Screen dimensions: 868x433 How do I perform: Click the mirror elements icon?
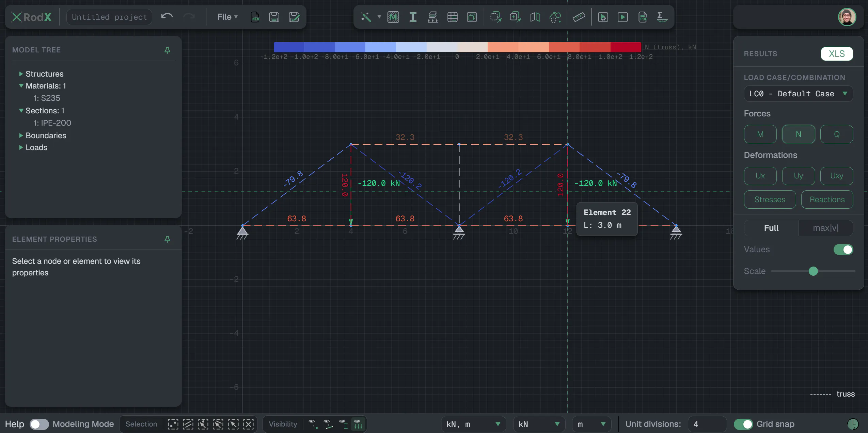tap(535, 17)
